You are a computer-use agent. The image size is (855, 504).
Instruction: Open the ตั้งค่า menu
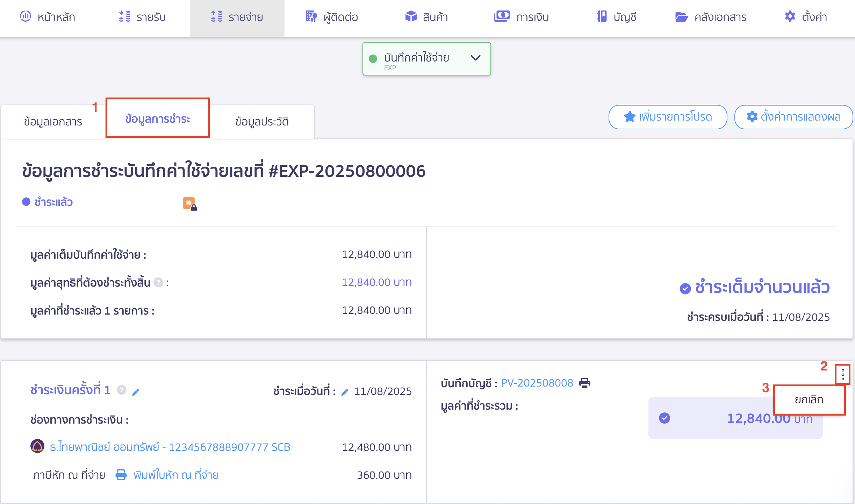[806, 17]
